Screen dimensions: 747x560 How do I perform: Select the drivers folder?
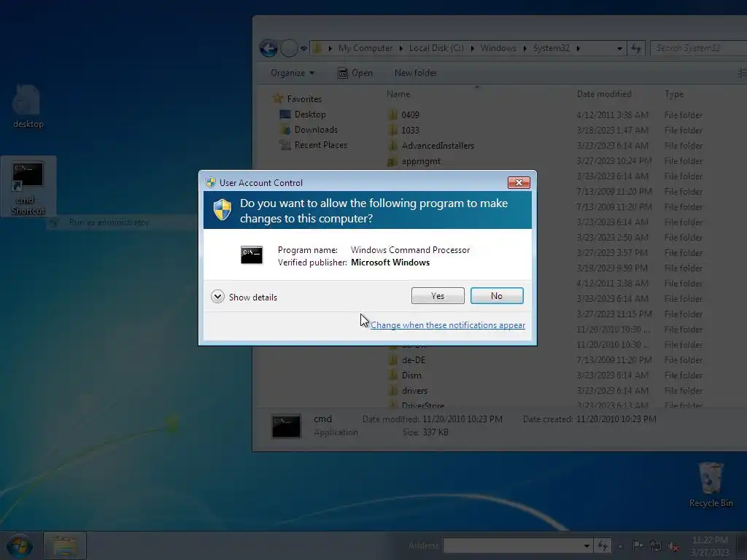pos(414,391)
